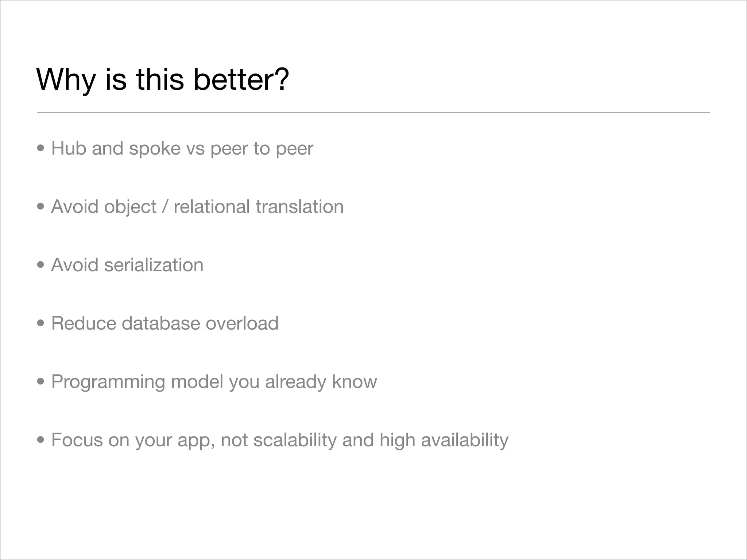
Task: Click the word "peer" at the first bullet's end
Action: click(x=294, y=148)
